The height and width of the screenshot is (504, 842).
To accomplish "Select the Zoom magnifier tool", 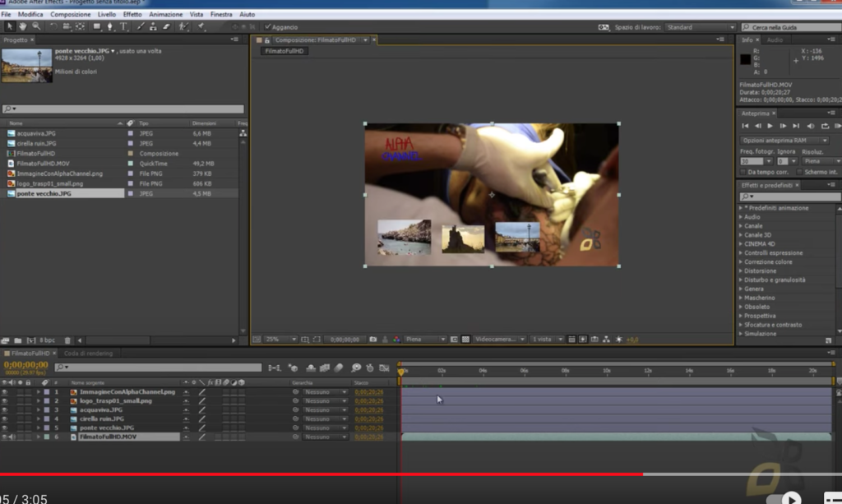I will [36, 26].
